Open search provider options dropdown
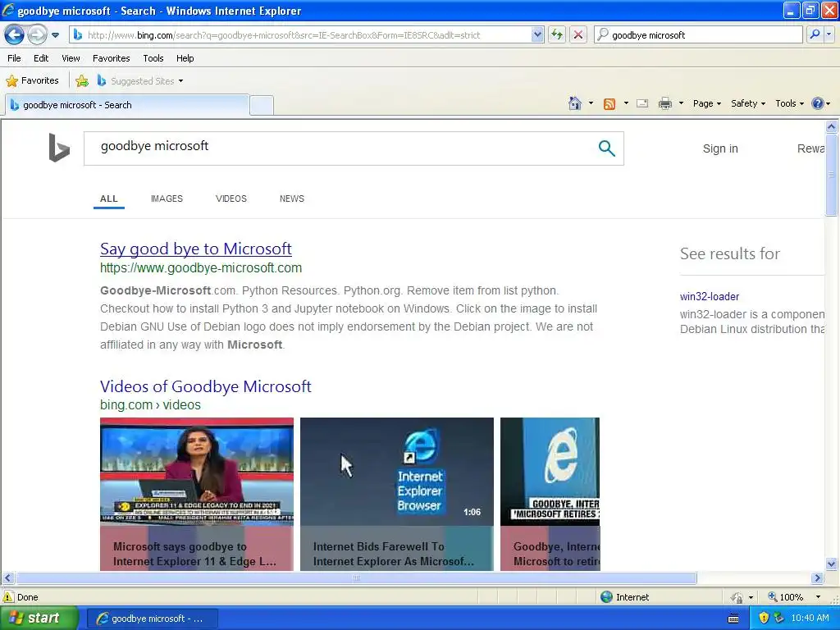Viewport: 840px width, 630px height. [829, 34]
